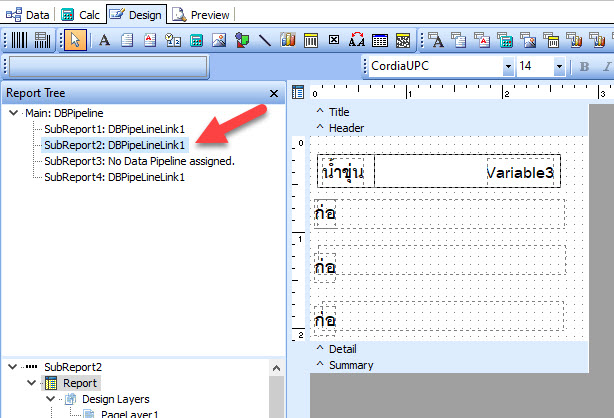Select the Memo component tool
This screenshot has height=418, width=614.
click(127, 40)
